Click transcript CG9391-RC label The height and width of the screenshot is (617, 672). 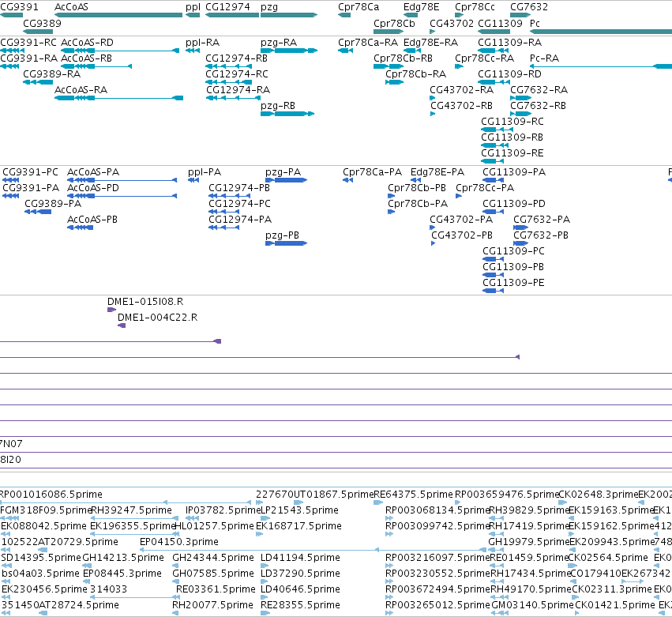28,43
